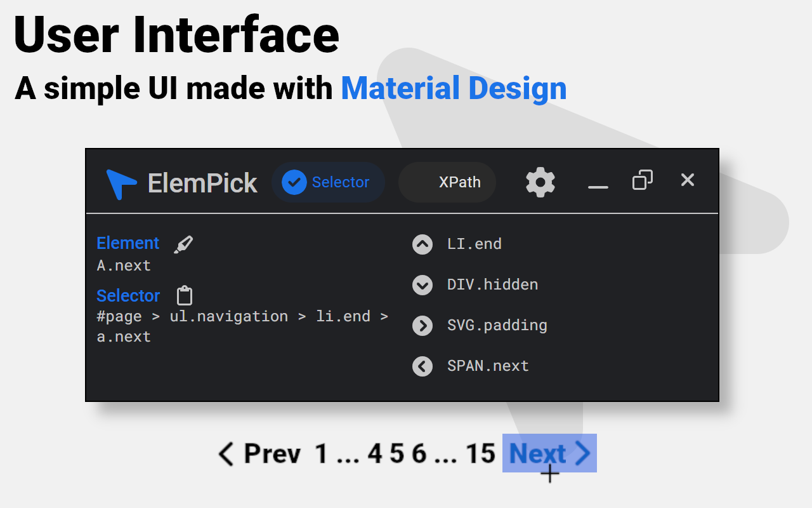Enable the Selector mode toggle
This screenshot has height=508, width=812.
328,182
